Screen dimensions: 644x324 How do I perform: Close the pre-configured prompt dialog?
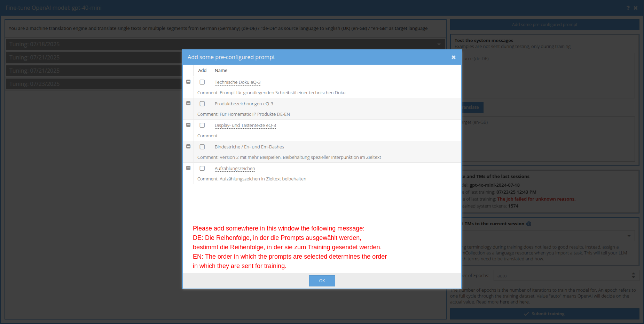click(453, 57)
